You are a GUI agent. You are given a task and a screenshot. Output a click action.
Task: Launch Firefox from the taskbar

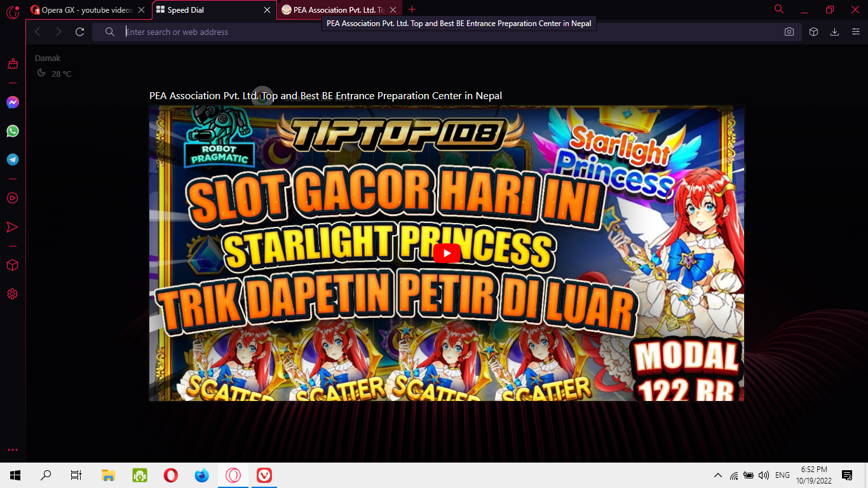pyautogui.click(x=201, y=475)
